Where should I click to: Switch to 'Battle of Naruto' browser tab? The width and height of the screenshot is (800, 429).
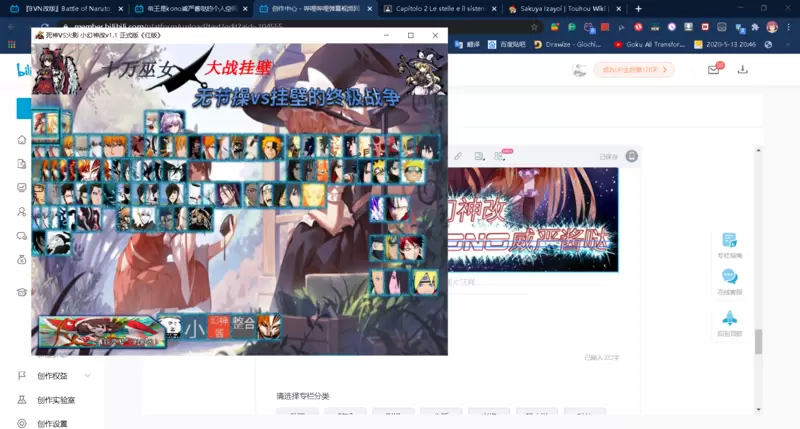pos(66,9)
